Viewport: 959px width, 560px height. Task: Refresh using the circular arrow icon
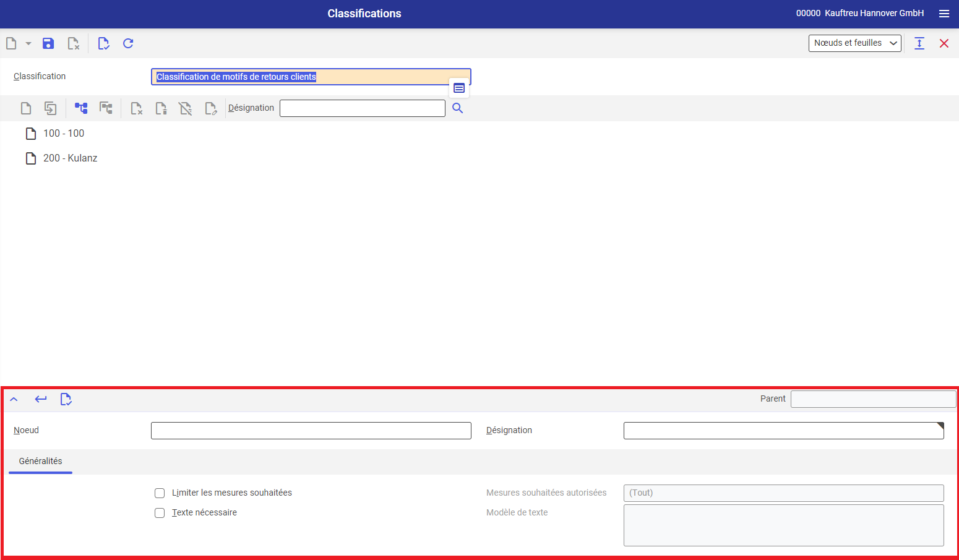tap(128, 43)
